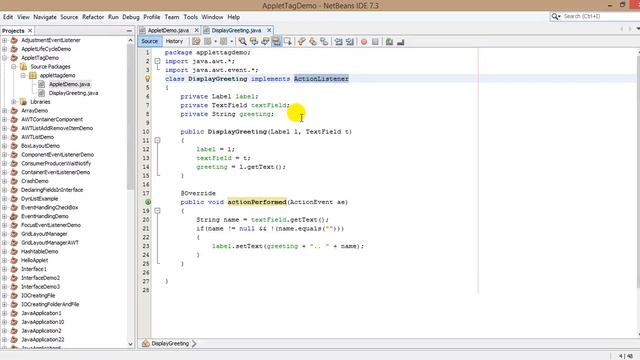Select the HashtableDemo project

pos(40,251)
